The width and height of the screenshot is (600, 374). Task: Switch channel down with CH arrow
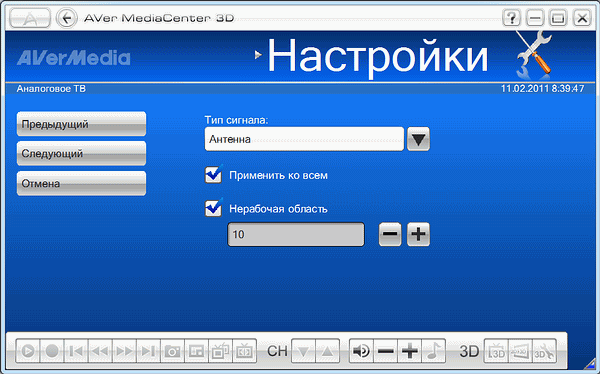pos(303,351)
